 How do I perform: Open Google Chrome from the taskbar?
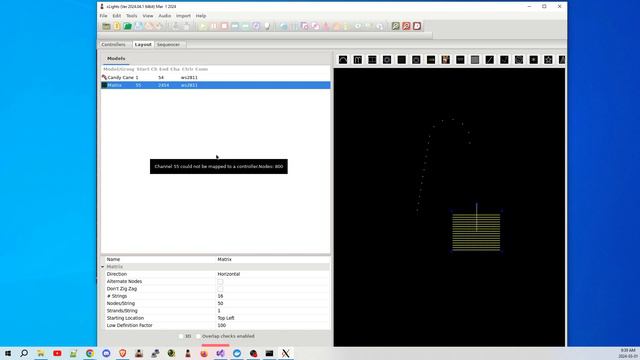90,353
